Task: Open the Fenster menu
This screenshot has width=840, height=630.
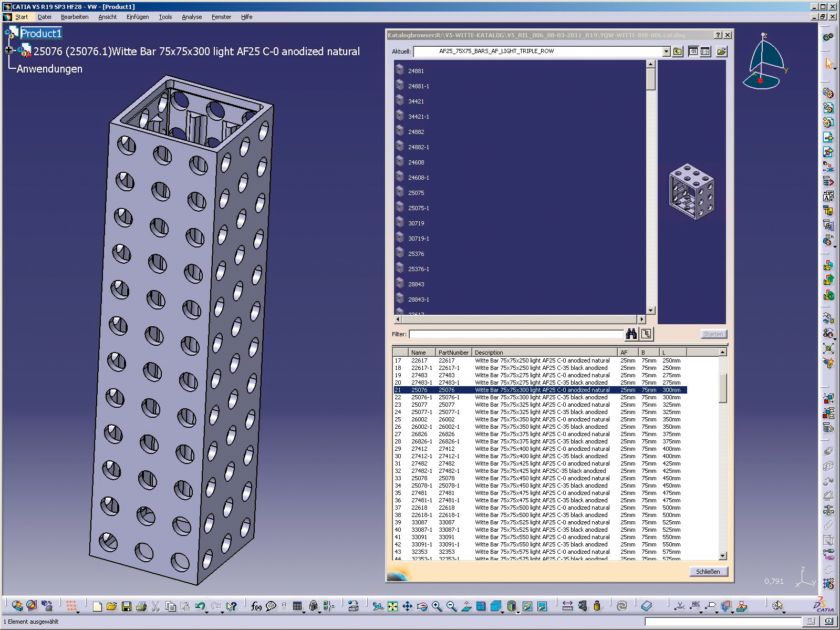Action: tap(221, 17)
